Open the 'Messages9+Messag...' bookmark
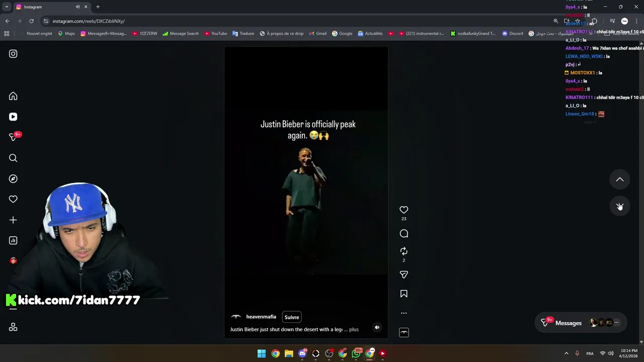Screen dimensions: 644x362 (104, 34)
